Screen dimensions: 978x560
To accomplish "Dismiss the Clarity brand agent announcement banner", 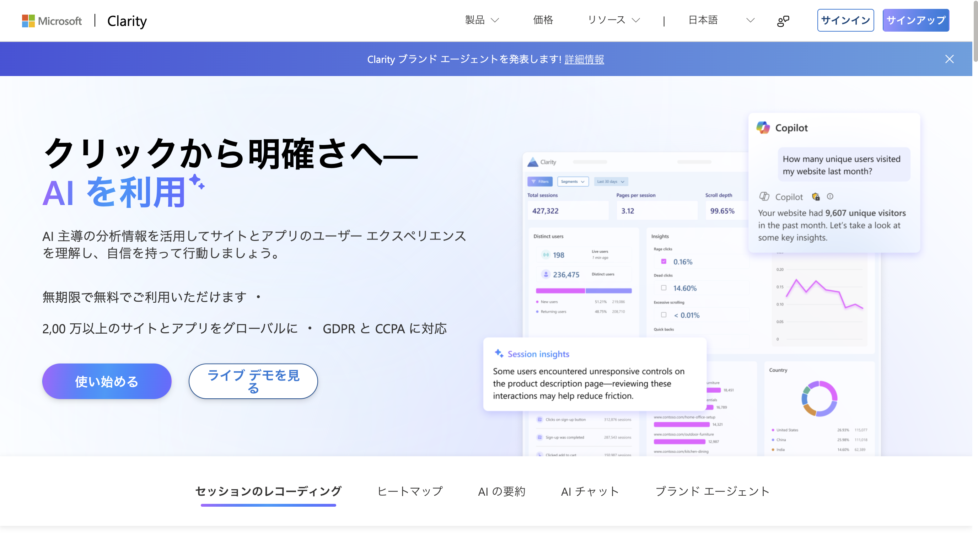I will (x=949, y=59).
